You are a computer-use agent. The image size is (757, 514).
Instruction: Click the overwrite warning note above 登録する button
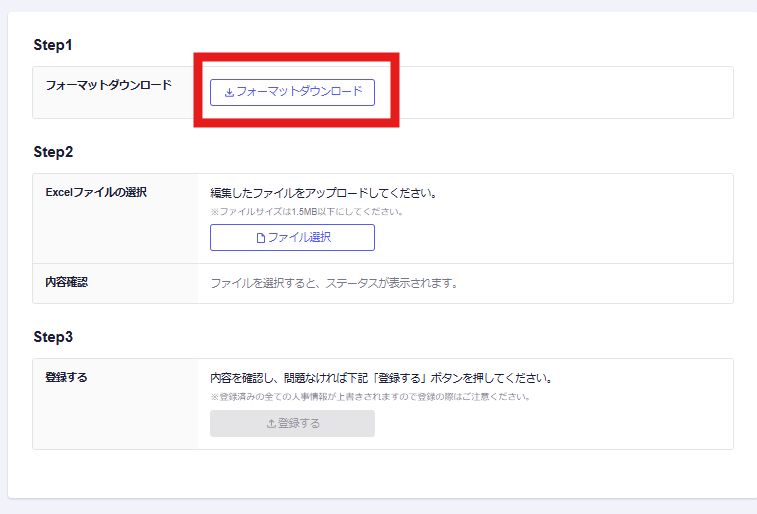[369, 397]
